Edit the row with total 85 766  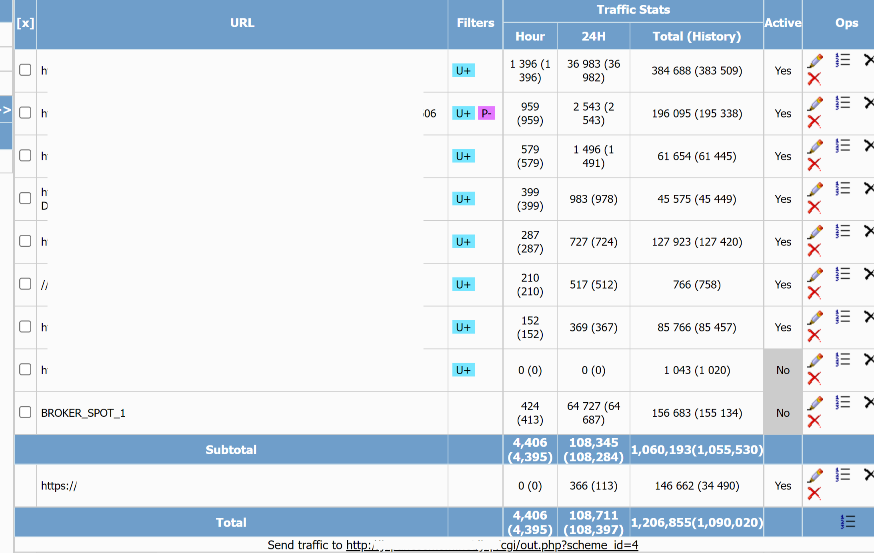pyautogui.click(x=815, y=318)
